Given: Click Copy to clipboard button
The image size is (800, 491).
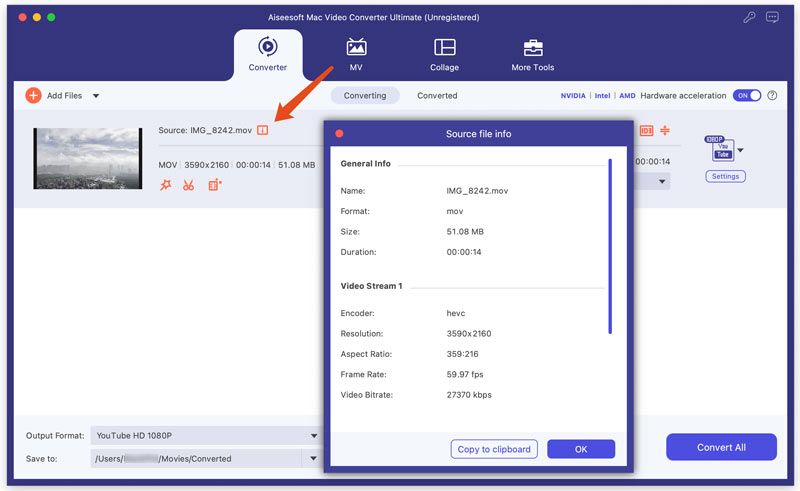Looking at the screenshot, I should click(494, 449).
